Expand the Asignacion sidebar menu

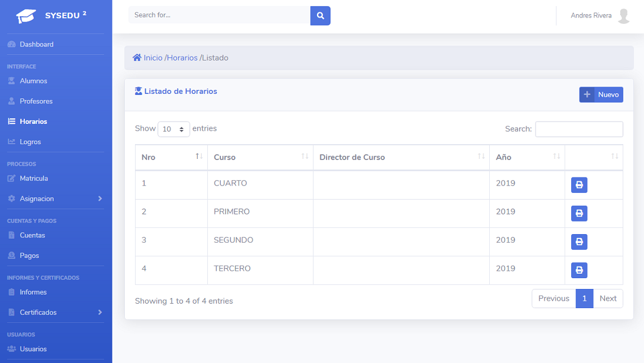click(x=55, y=198)
